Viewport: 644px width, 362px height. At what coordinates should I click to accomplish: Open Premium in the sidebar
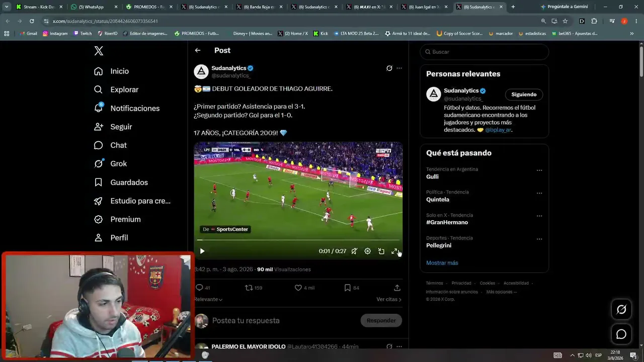point(117,219)
